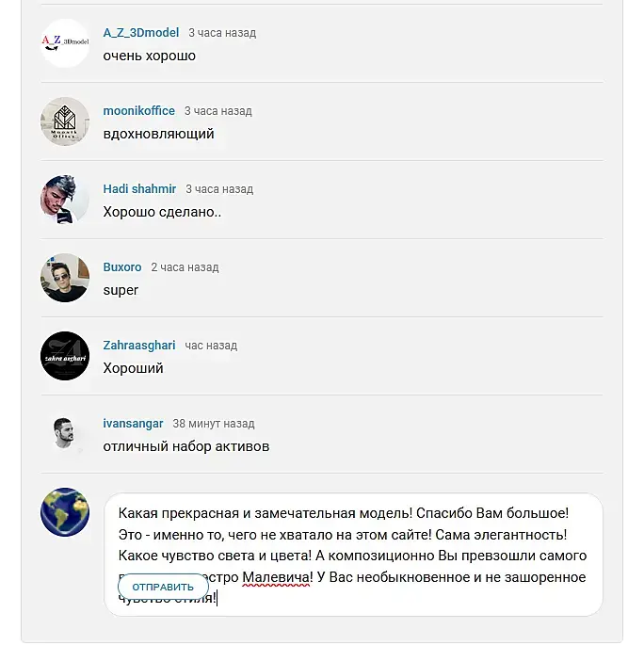Click the comment text "отличный набор активов"
Viewport: 644px width, 645px height.
[185, 446]
